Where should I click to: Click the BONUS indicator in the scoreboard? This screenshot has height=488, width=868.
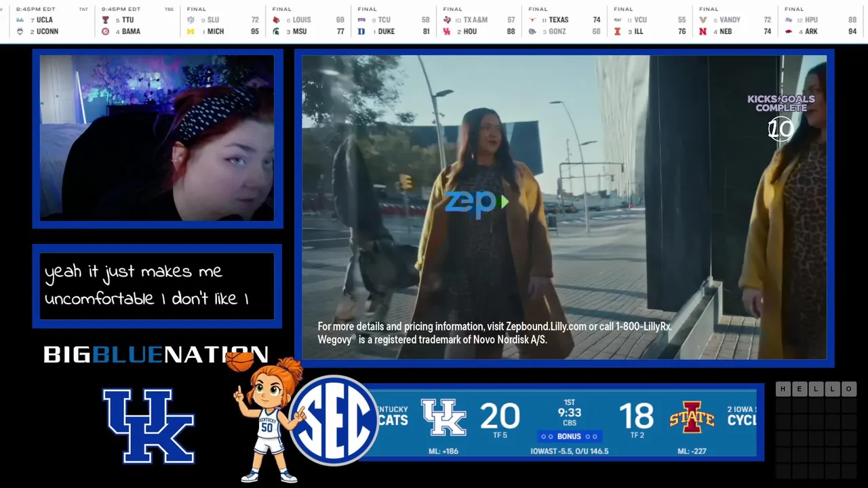click(569, 436)
